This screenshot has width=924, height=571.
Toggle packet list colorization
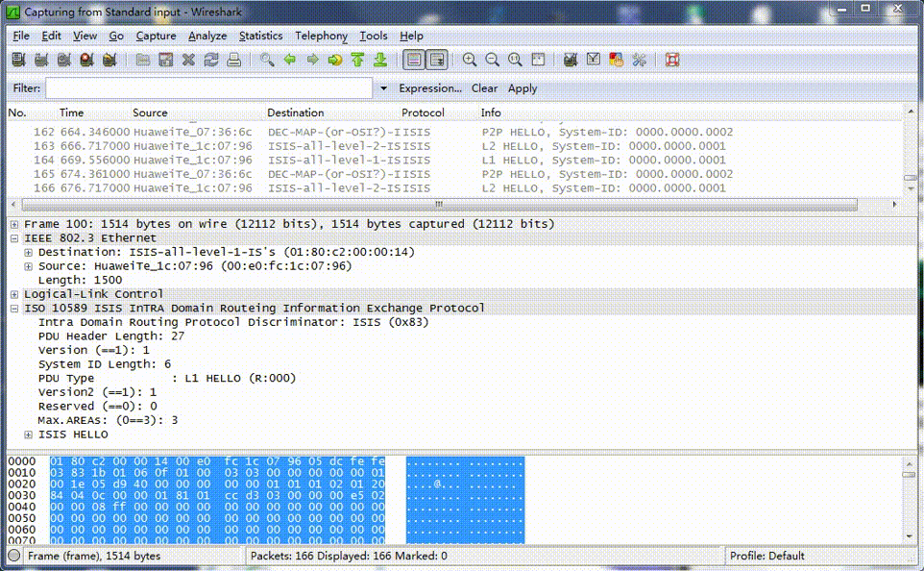pos(414,60)
